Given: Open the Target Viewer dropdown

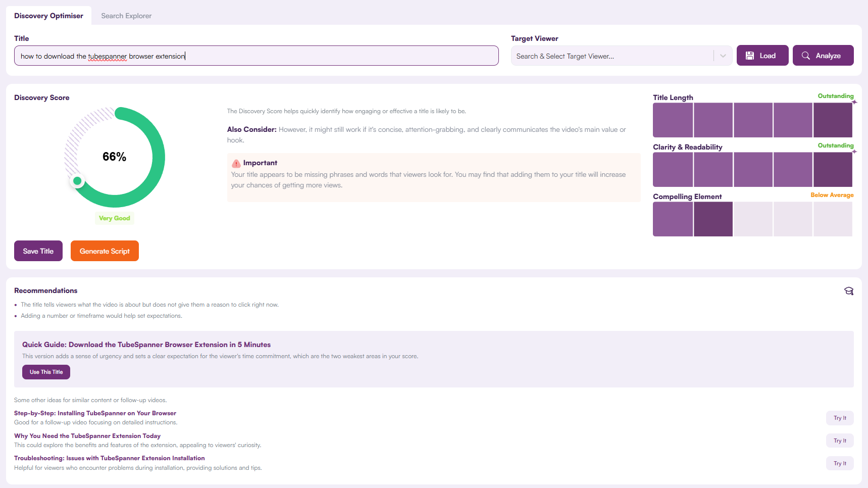Looking at the screenshot, I should click(622, 56).
